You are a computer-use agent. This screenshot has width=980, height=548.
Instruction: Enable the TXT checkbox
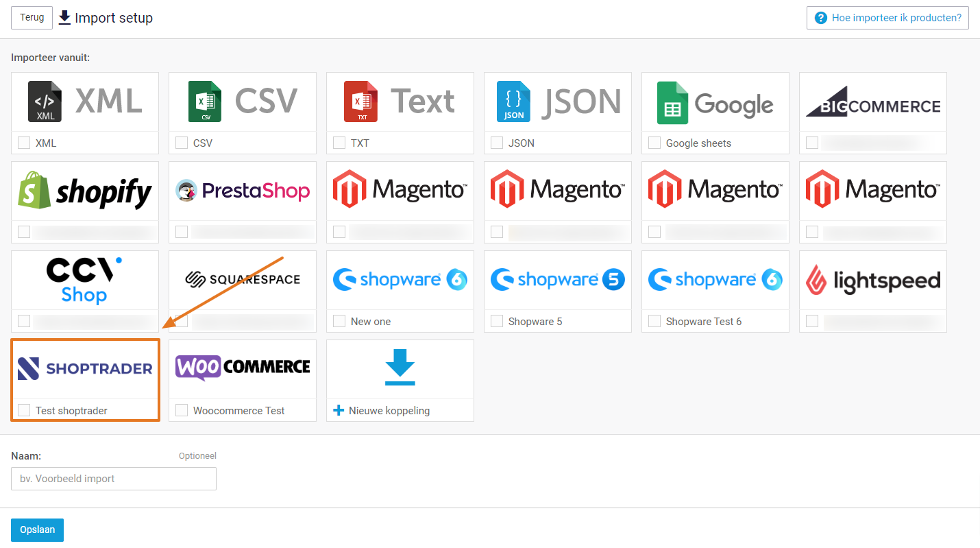(x=339, y=143)
